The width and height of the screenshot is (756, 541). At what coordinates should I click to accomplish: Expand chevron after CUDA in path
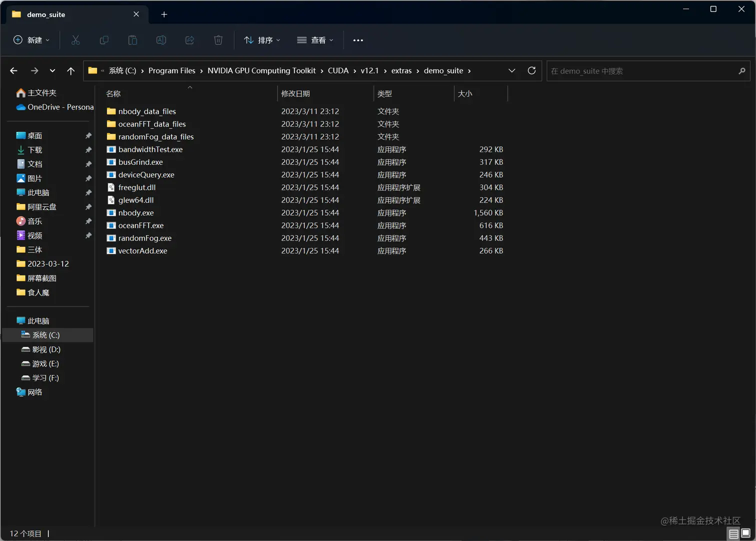354,71
